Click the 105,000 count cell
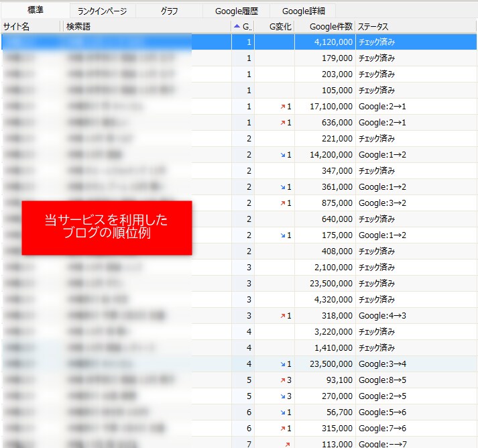 tap(325, 91)
